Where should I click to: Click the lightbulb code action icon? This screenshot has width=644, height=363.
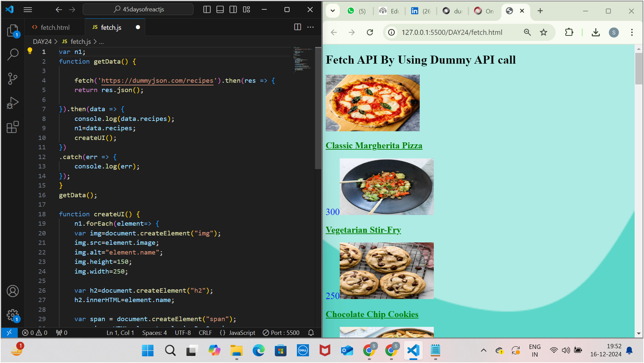pos(30,51)
